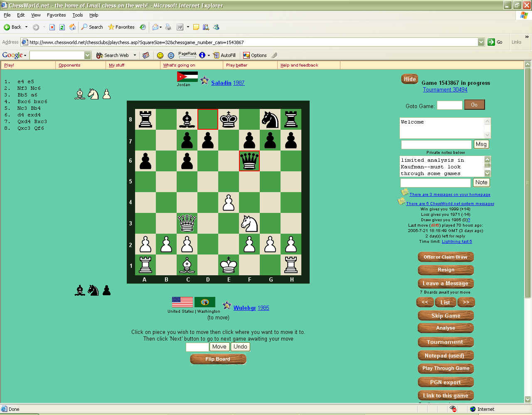
Task: Click the Home icon in browser toolbar
Action: point(72,27)
